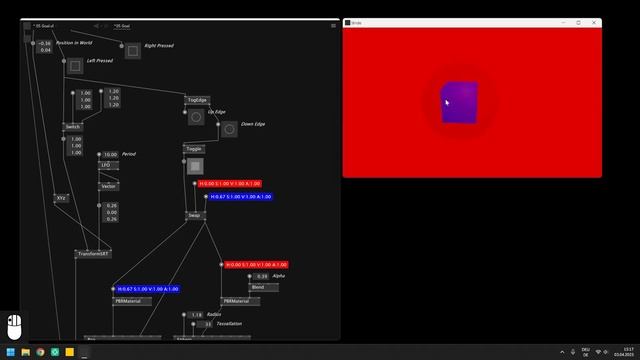Click the 1.20 vector IOBox
Screen dimensions: 640x360
(x=112, y=98)
